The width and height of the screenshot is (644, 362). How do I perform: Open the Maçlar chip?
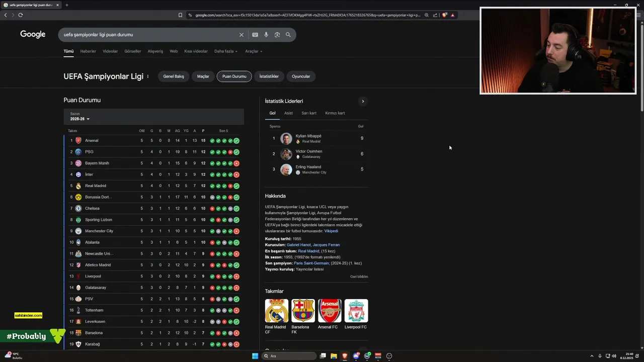pos(203,76)
